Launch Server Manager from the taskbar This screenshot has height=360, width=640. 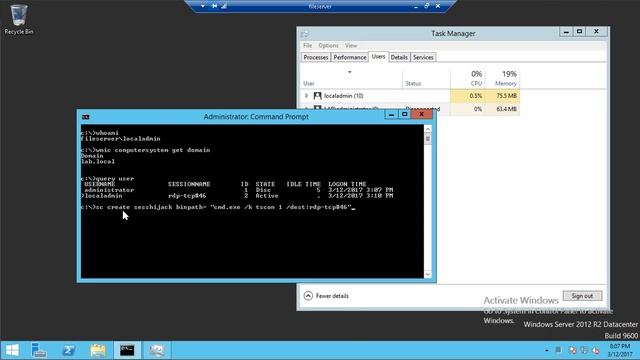(39, 350)
